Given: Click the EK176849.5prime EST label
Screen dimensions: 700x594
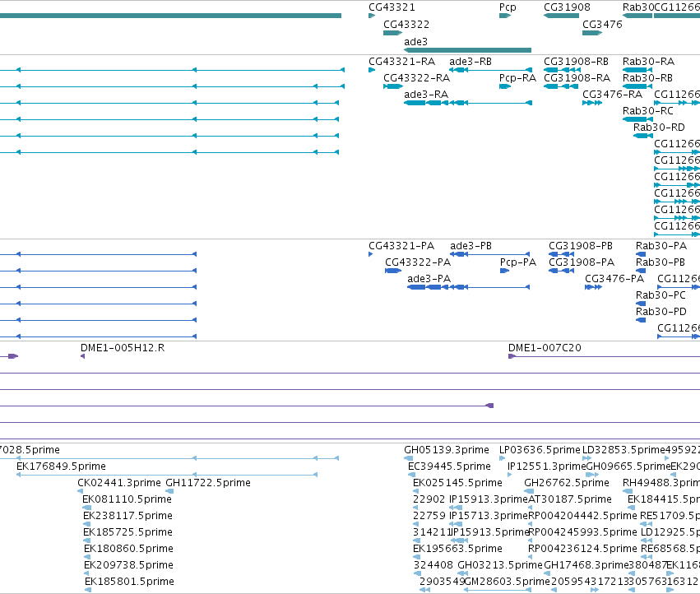Looking at the screenshot, I should coord(61,466).
